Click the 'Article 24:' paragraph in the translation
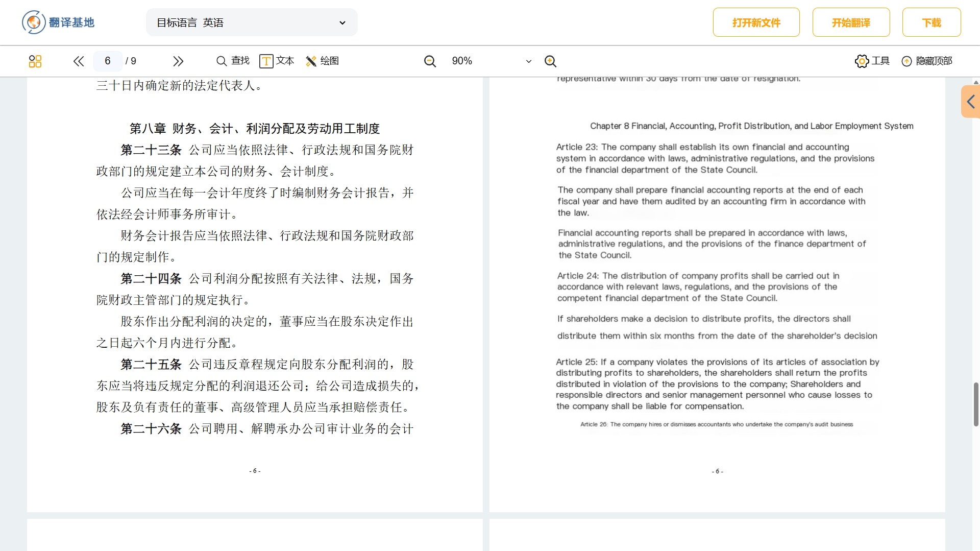The image size is (980, 551). click(698, 287)
